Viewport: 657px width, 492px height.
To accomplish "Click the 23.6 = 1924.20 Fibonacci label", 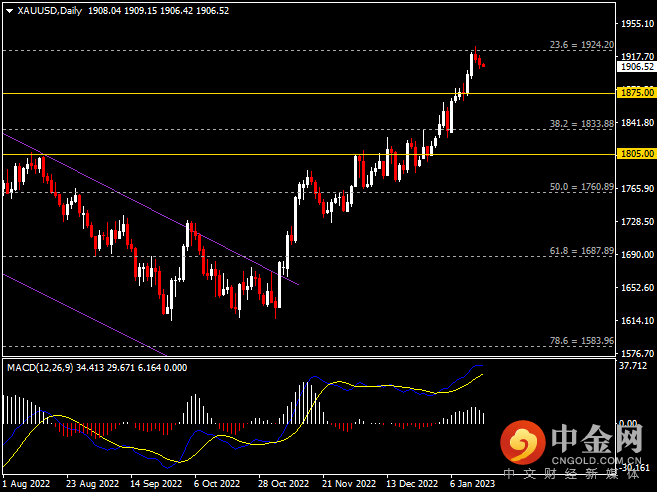I will [x=581, y=44].
